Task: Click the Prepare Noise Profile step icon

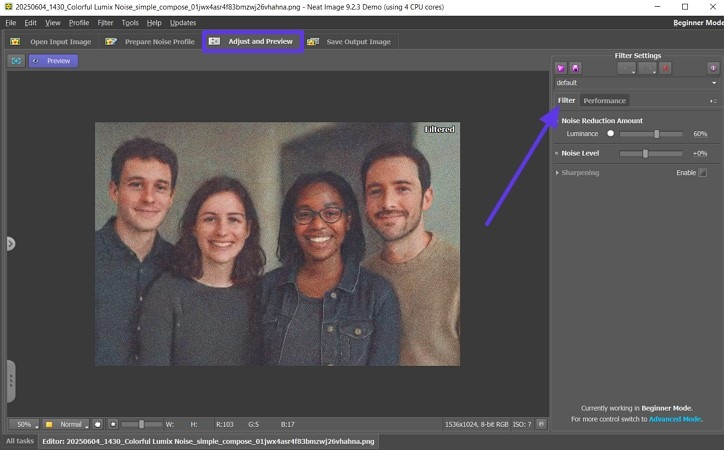Action: pos(111,42)
